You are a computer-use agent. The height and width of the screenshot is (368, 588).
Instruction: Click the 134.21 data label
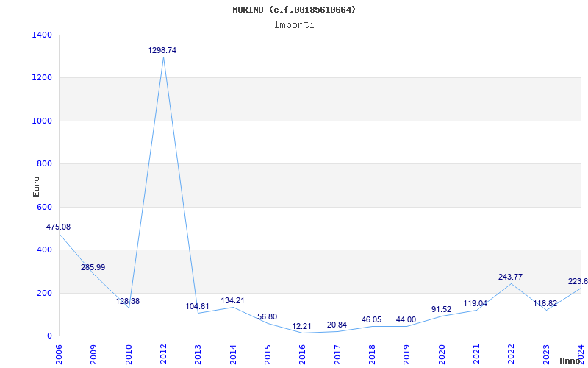pyautogui.click(x=232, y=300)
